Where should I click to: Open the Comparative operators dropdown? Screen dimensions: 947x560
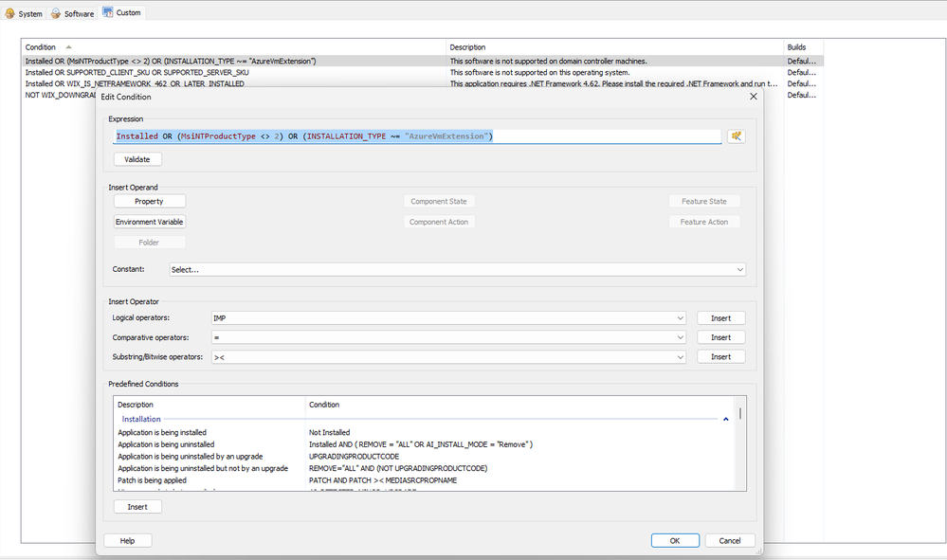(x=448, y=337)
